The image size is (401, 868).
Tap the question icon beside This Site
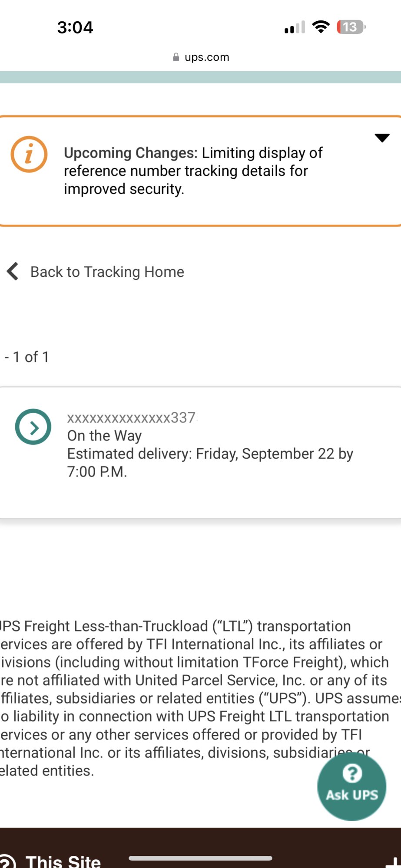coord(7,863)
